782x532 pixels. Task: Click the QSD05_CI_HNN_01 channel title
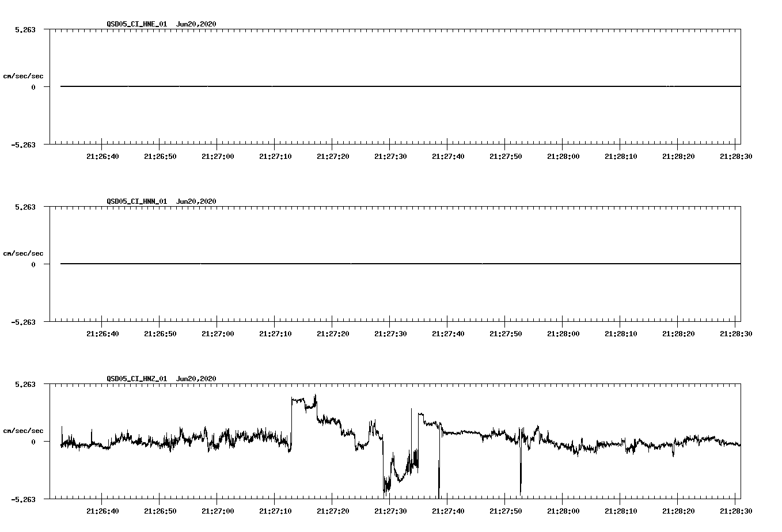point(137,202)
